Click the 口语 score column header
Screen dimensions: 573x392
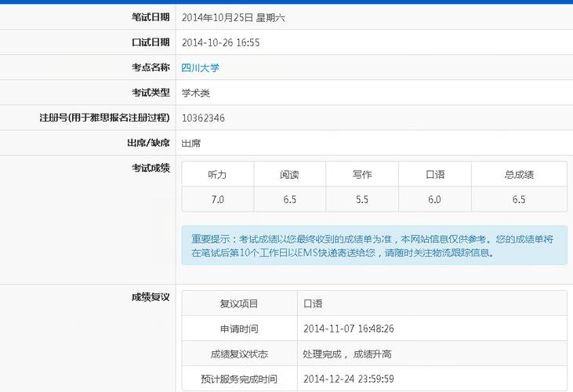[x=435, y=175]
